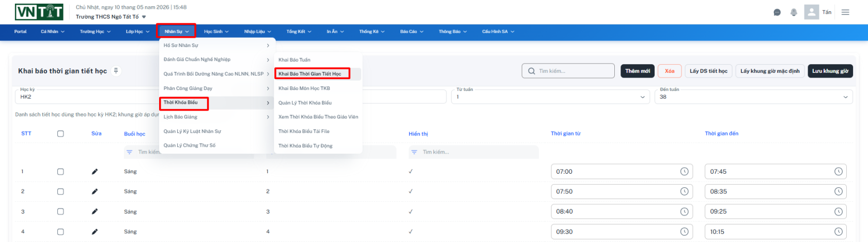Select Thời Khóa Biểu menu entry
Image resolution: width=868 pixels, height=242 pixels.
216,102
